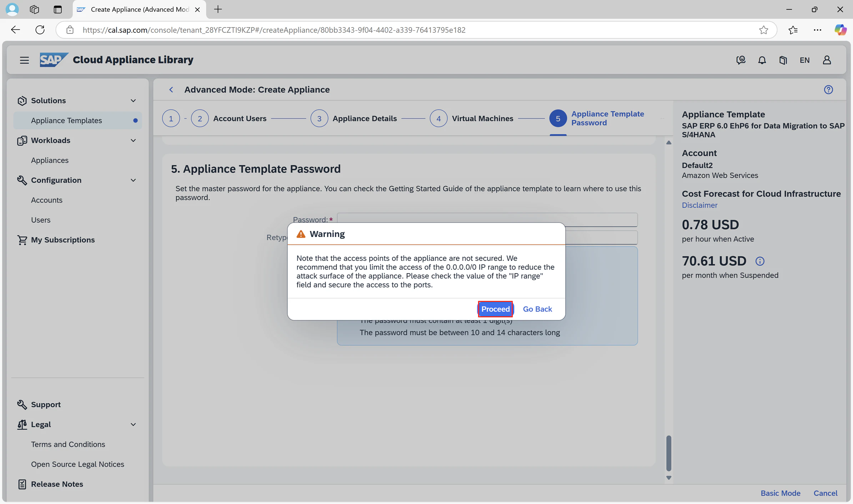Open Release Notes page
The image size is (853, 504).
pyautogui.click(x=57, y=484)
